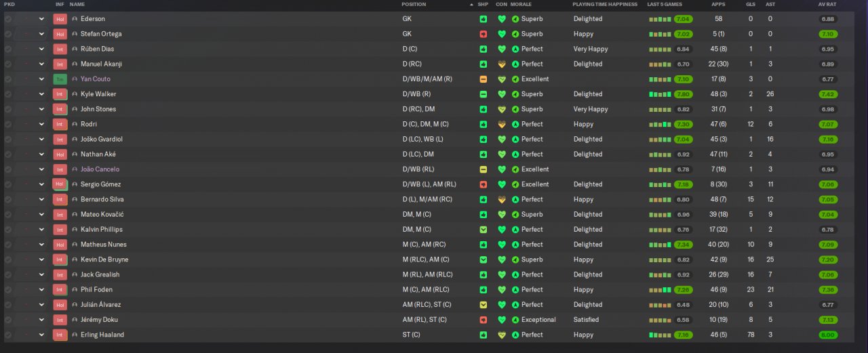Viewport: 868px width, 353px height.
Task: Open the selection dropdown arrow for Phil Foden
Action: tap(41, 289)
